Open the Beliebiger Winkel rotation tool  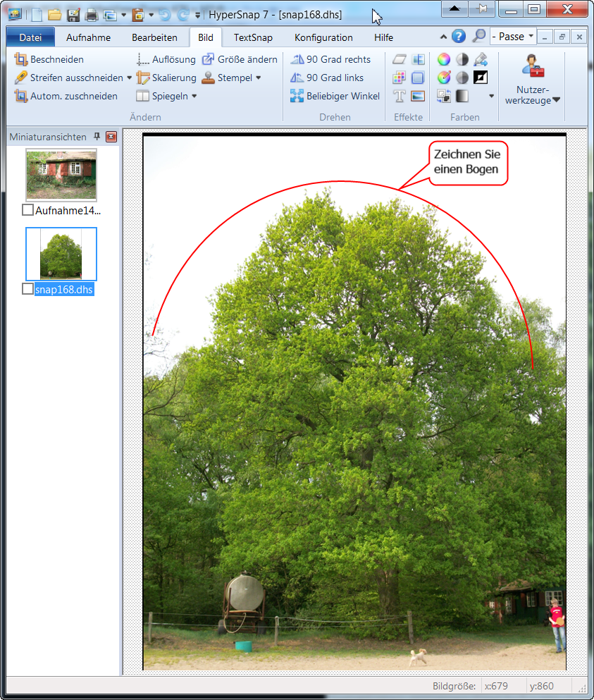335,96
